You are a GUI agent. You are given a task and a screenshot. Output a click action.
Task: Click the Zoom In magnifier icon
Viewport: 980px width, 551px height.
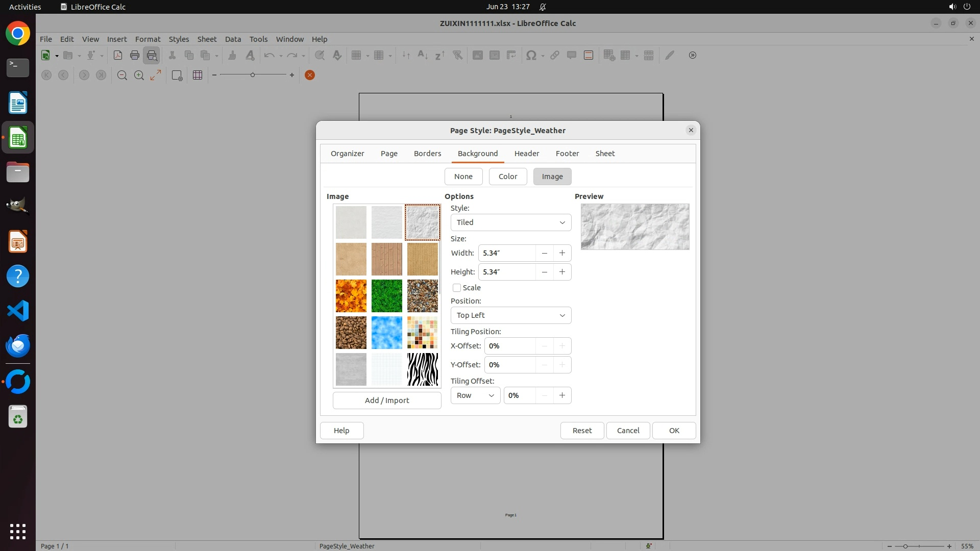coord(139,76)
